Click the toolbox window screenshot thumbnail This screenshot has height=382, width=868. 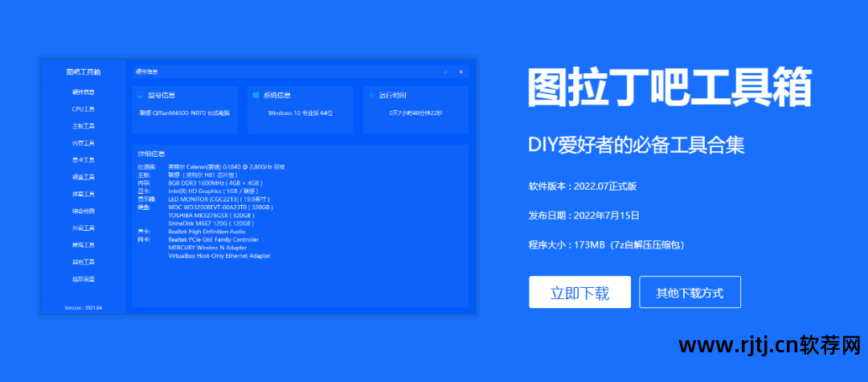click(x=257, y=187)
